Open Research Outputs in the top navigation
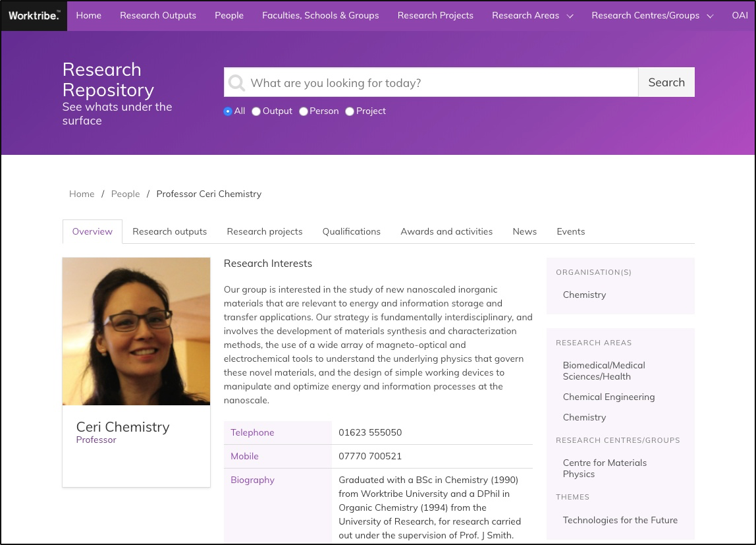This screenshot has width=756, height=545. 158,15
